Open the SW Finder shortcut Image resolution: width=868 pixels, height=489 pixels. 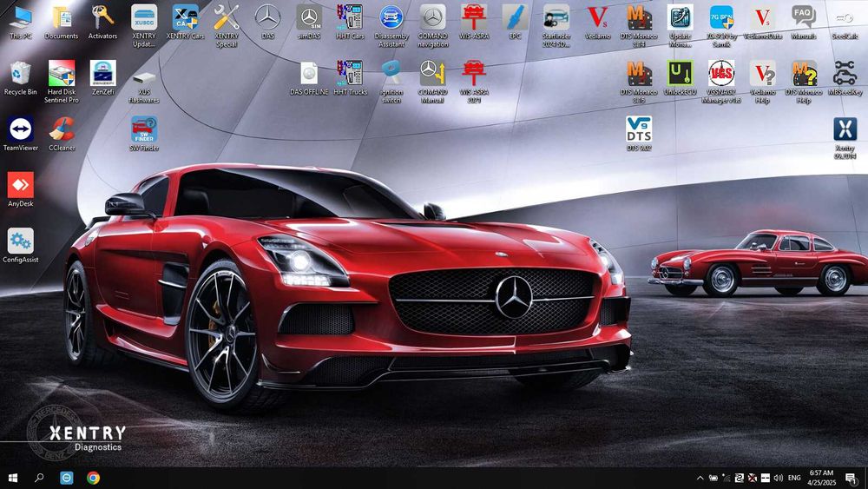144,134
